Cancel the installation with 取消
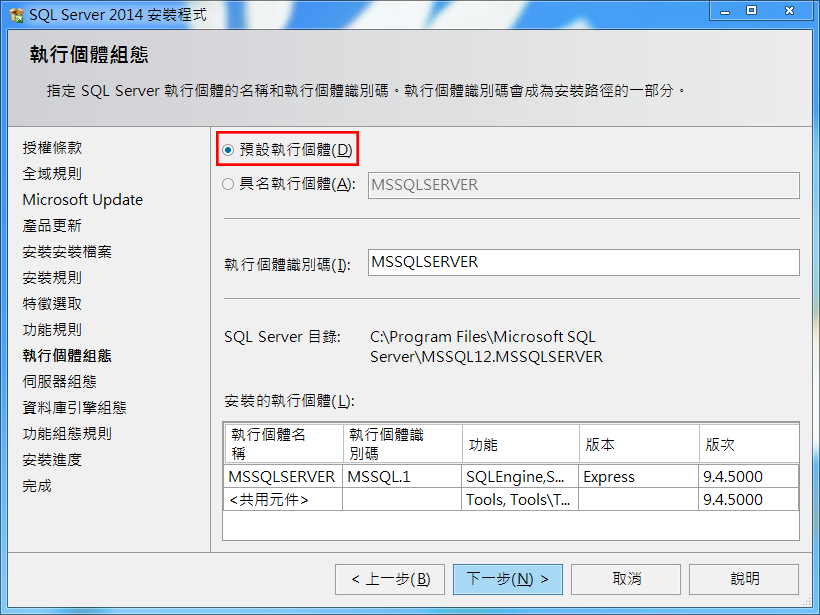820x615 pixels. point(626,579)
